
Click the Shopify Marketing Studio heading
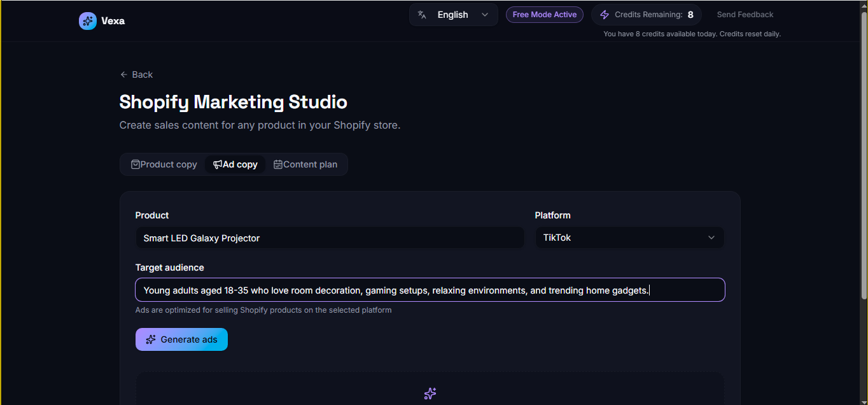pyautogui.click(x=234, y=102)
